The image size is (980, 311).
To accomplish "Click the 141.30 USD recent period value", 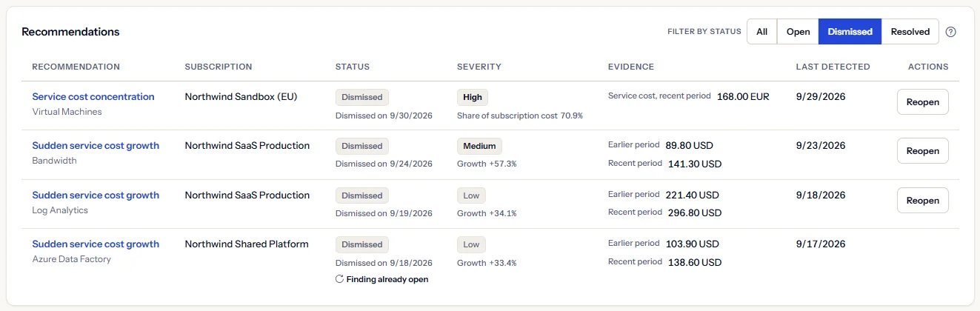I will point(695,164).
